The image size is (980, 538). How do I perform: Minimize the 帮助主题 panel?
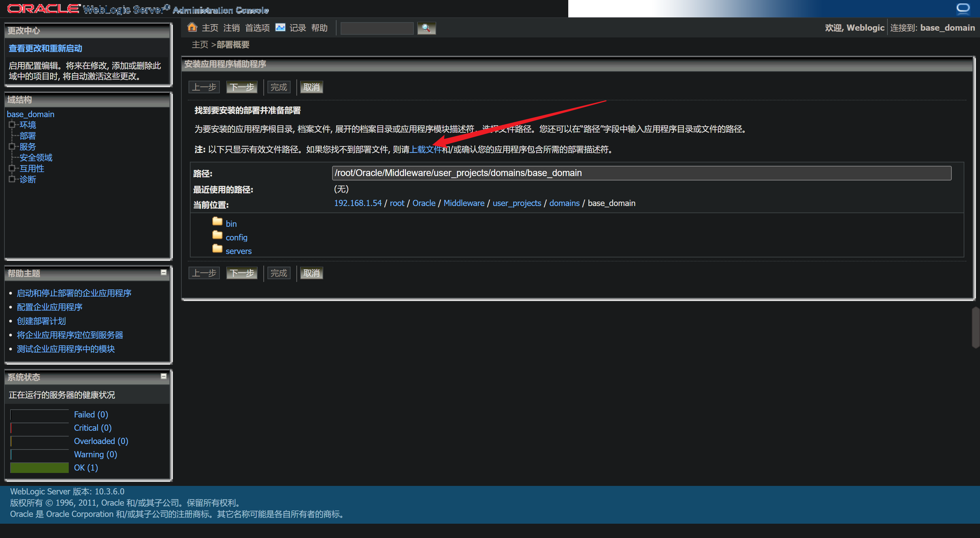coord(164,272)
